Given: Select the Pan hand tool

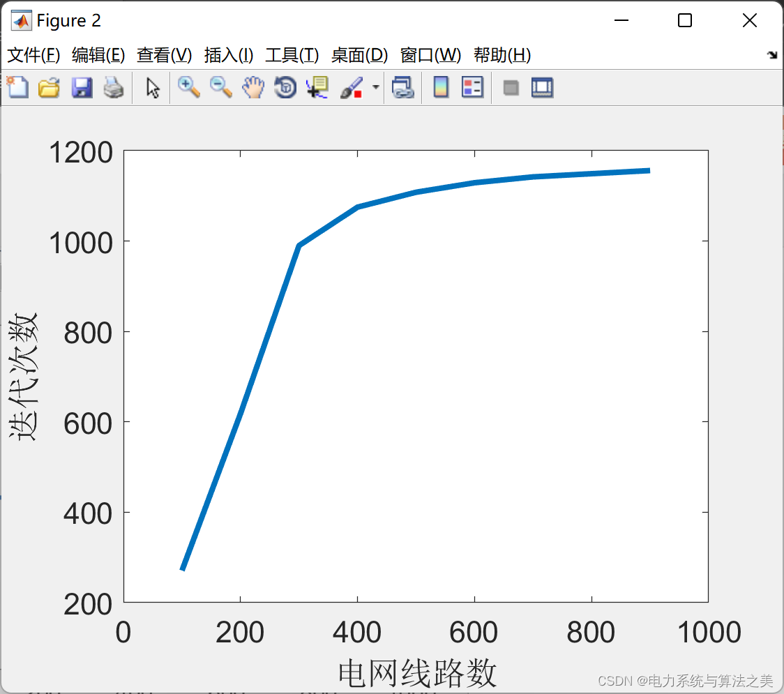Looking at the screenshot, I should (253, 87).
